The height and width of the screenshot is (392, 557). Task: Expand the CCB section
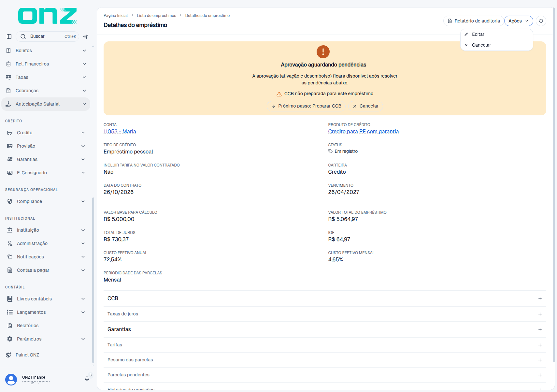click(x=325, y=298)
